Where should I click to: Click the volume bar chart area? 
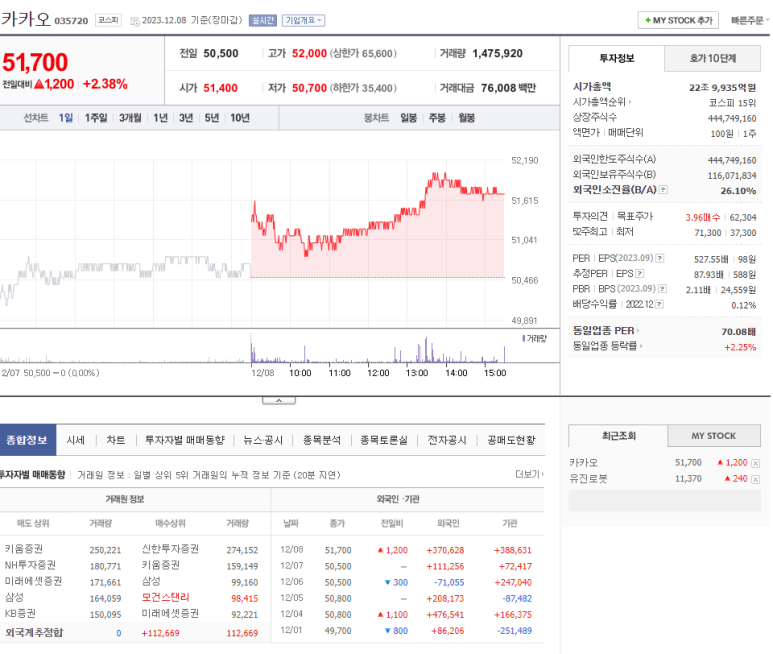pos(252,348)
